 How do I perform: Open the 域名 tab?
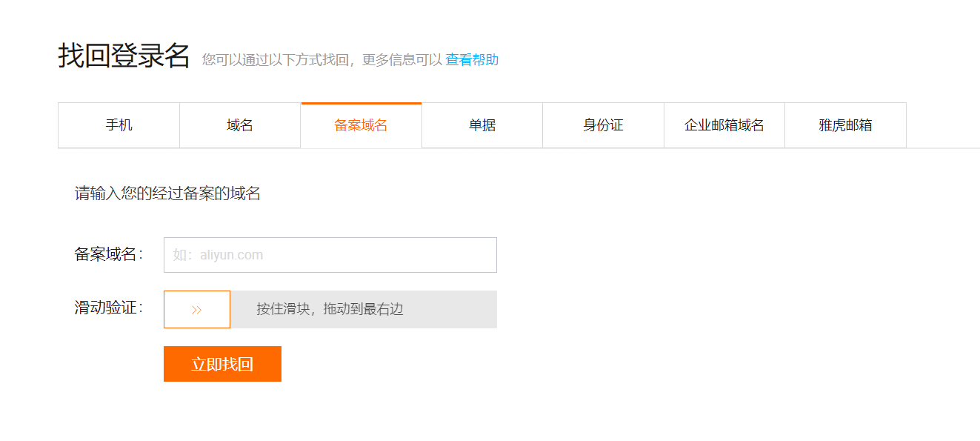click(x=240, y=125)
